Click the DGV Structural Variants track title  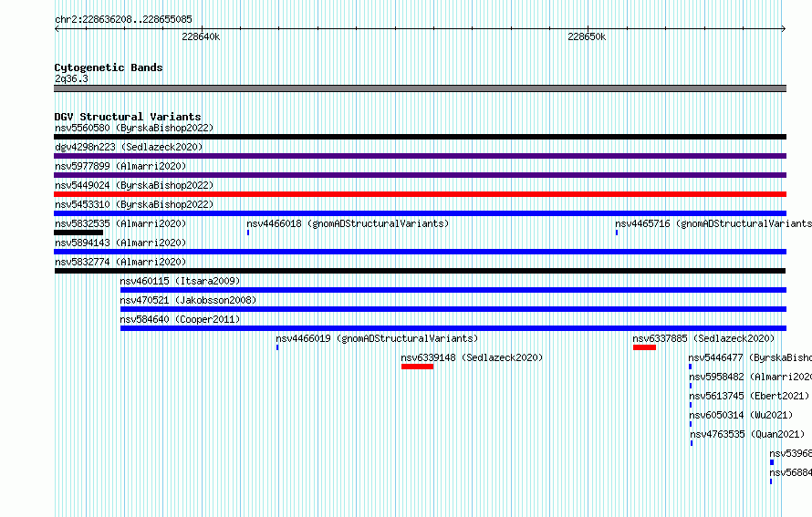click(128, 117)
